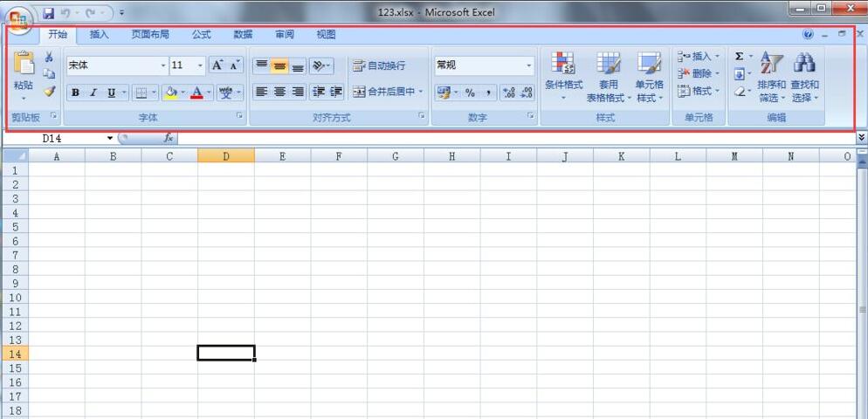
Task: Click the Undo arrow icon
Action: pyautogui.click(x=65, y=12)
